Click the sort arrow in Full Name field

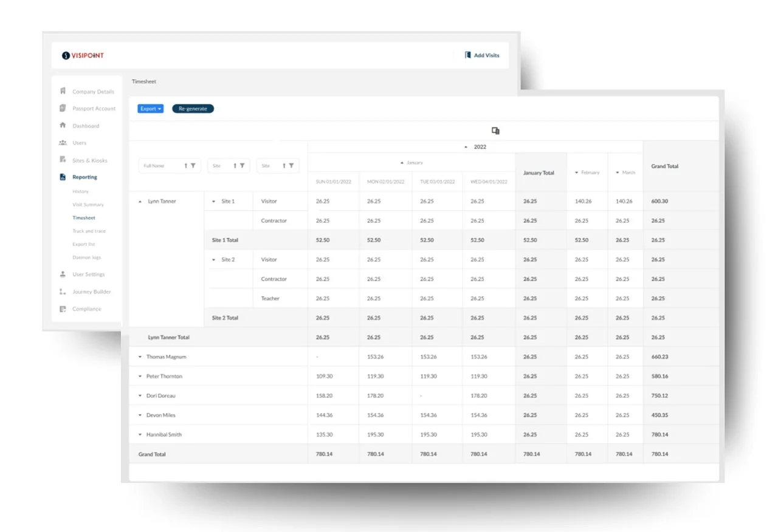point(186,166)
